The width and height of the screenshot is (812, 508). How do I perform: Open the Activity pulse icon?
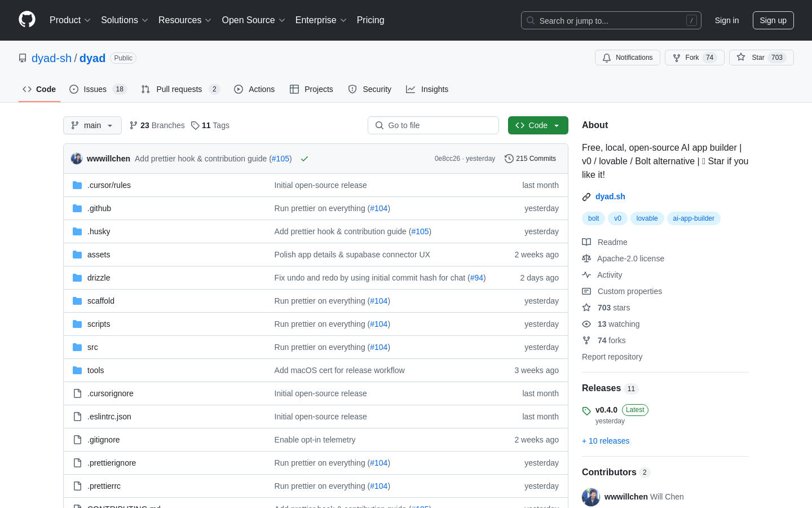point(586,275)
